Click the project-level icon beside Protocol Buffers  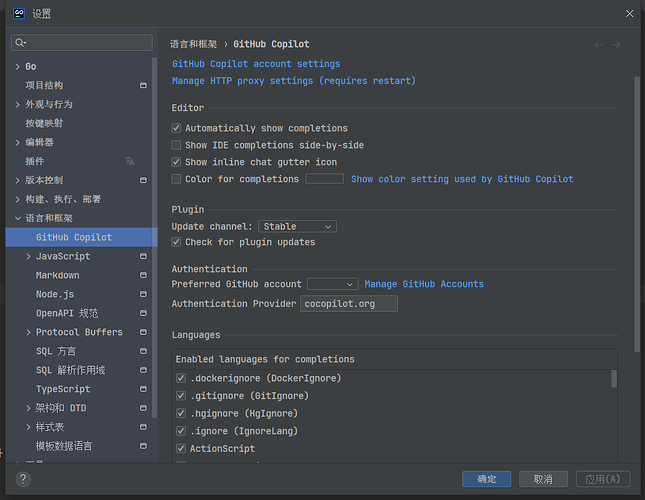(x=143, y=332)
